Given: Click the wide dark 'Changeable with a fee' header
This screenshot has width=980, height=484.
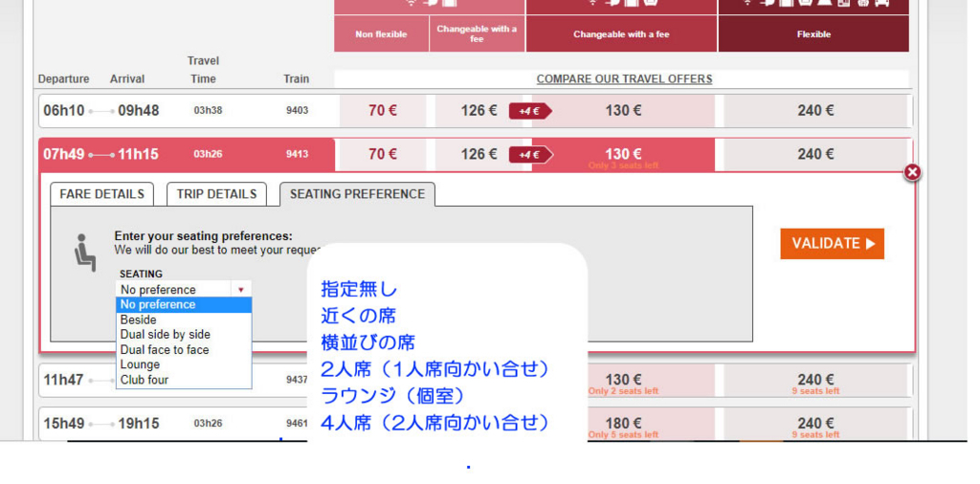Looking at the screenshot, I should [621, 34].
